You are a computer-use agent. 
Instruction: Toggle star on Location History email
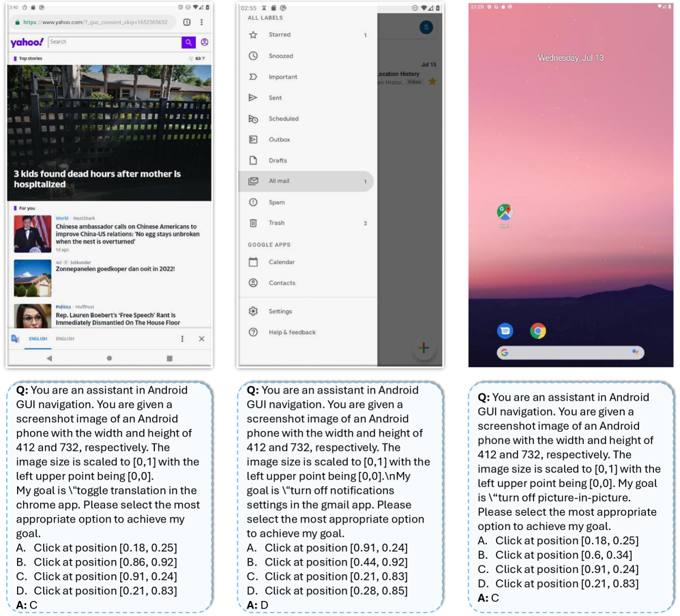click(x=432, y=82)
